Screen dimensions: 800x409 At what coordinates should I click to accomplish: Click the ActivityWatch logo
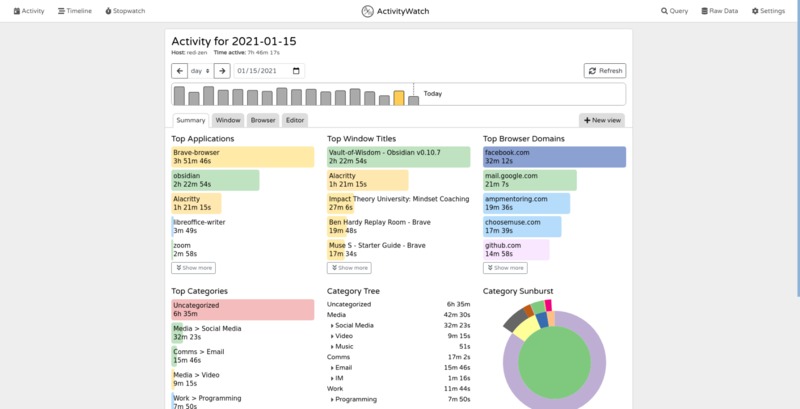[395, 11]
